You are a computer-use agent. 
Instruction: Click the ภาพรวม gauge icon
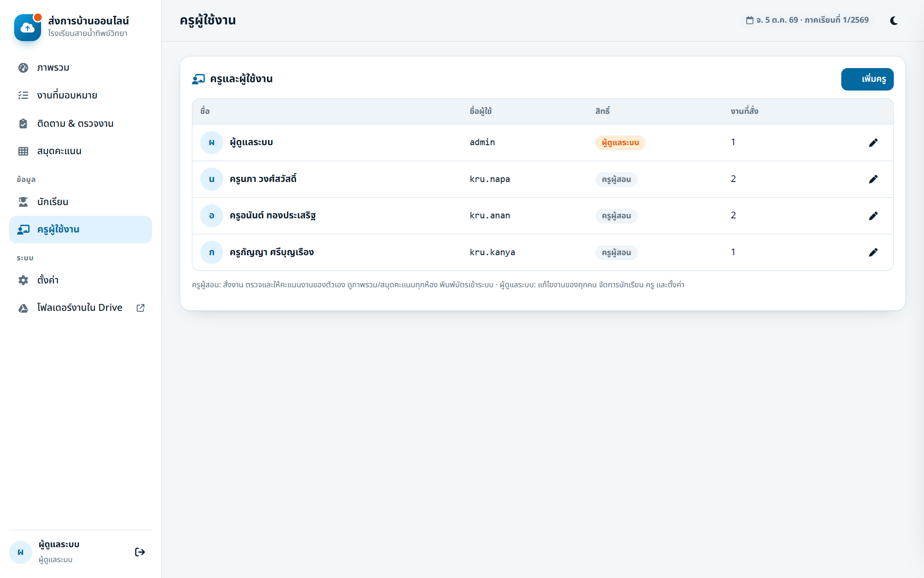(x=23, y=68)
